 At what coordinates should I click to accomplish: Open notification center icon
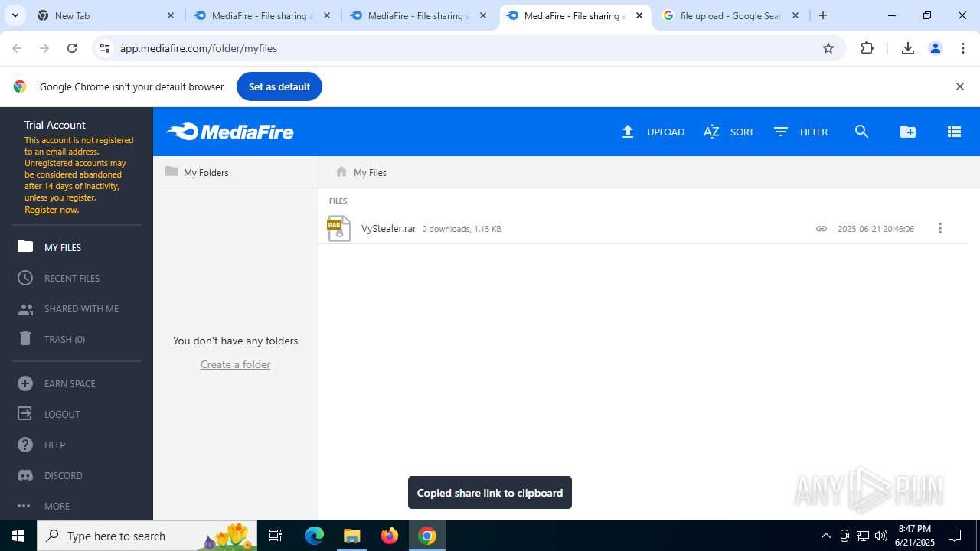point(955,536)
